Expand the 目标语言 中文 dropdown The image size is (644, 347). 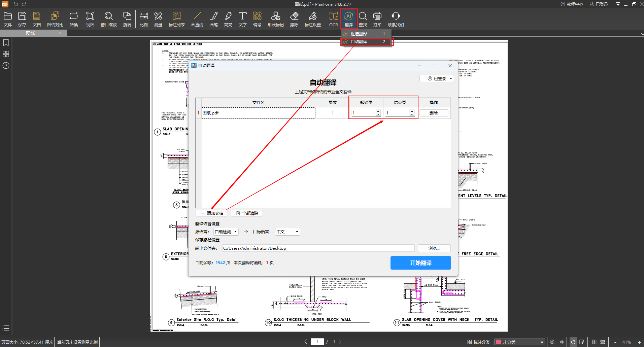(x=287, y=232)
